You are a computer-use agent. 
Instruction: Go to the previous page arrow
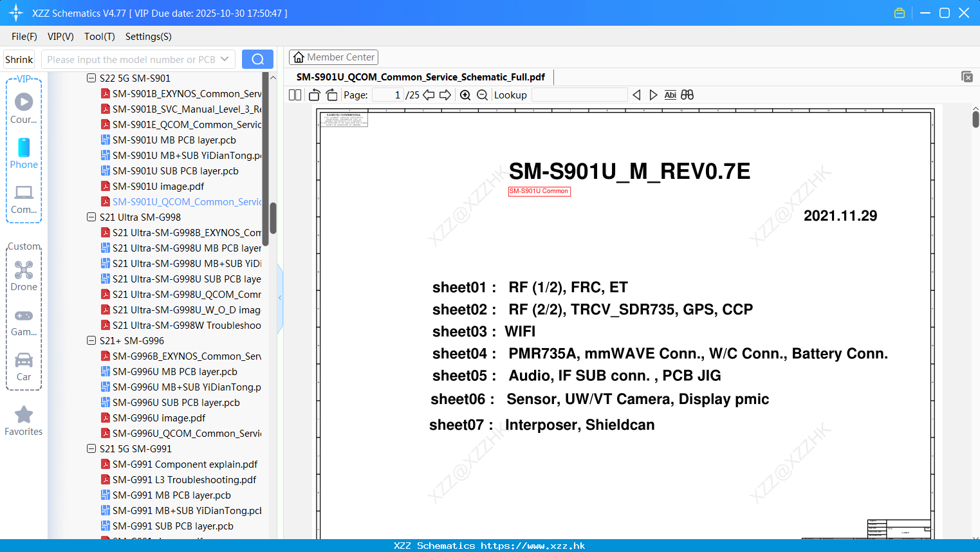coord(429,95)
